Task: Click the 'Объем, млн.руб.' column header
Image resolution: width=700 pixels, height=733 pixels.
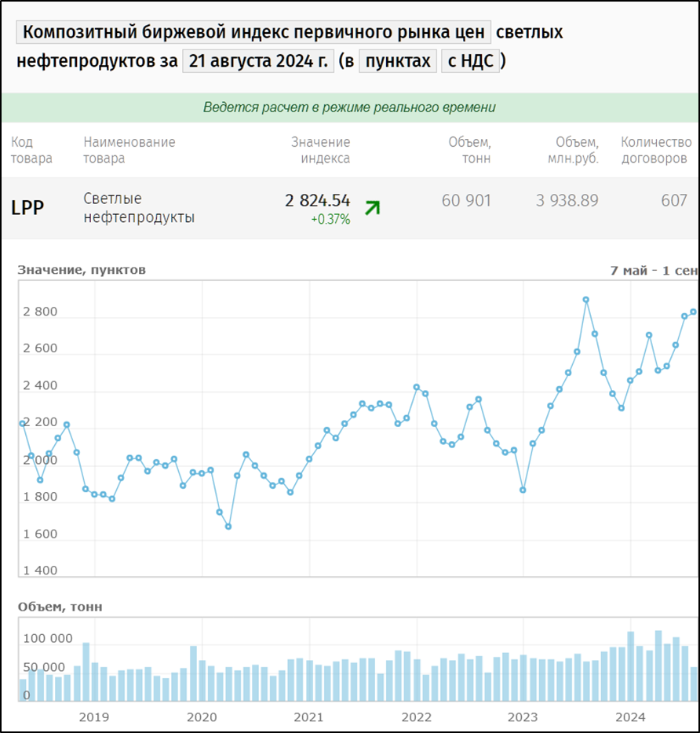Action: pyautogui.click(x=574, y=150)
